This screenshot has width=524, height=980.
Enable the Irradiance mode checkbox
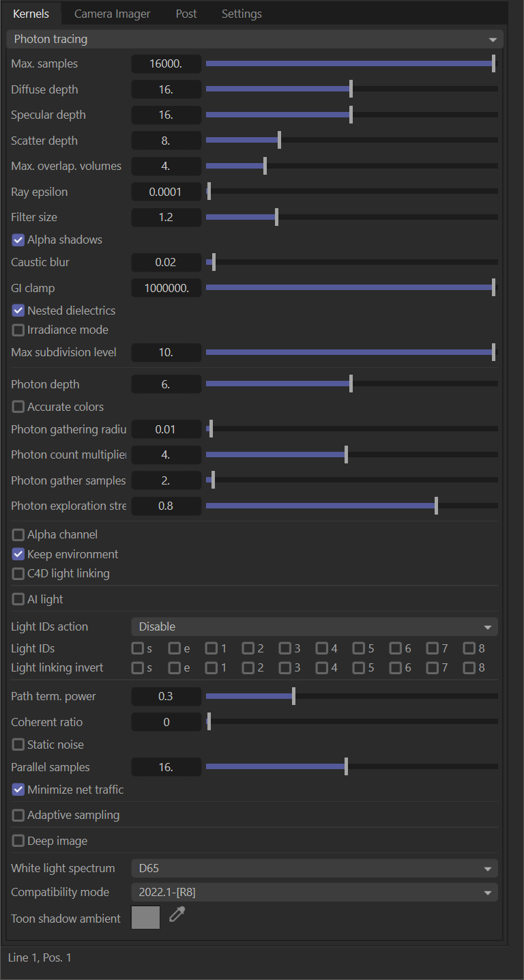pos(18,330)
